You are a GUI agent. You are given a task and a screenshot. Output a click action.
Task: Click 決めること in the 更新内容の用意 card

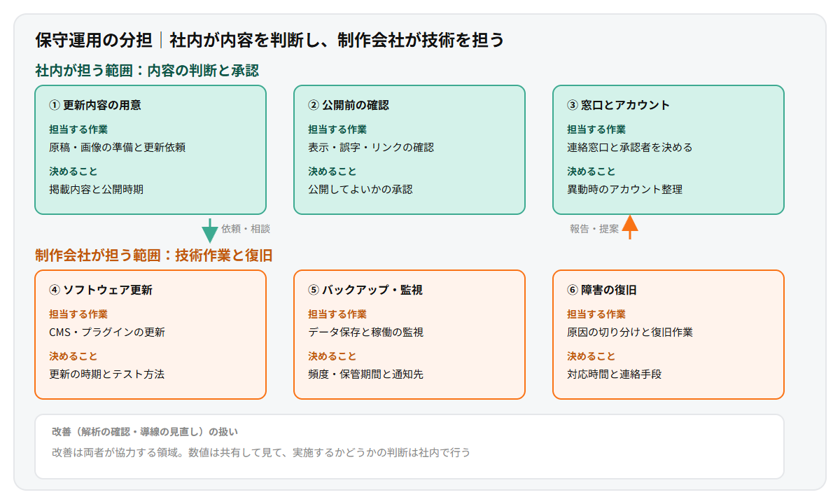point(73,171)
